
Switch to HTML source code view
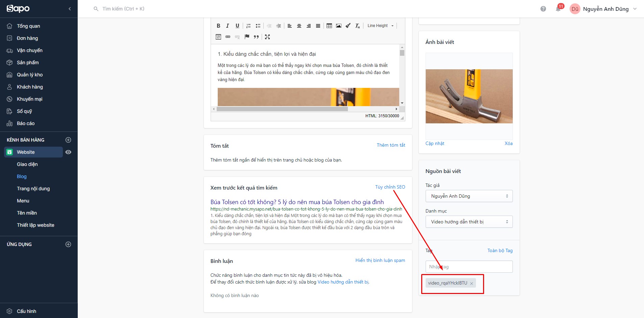pos(218,37)
